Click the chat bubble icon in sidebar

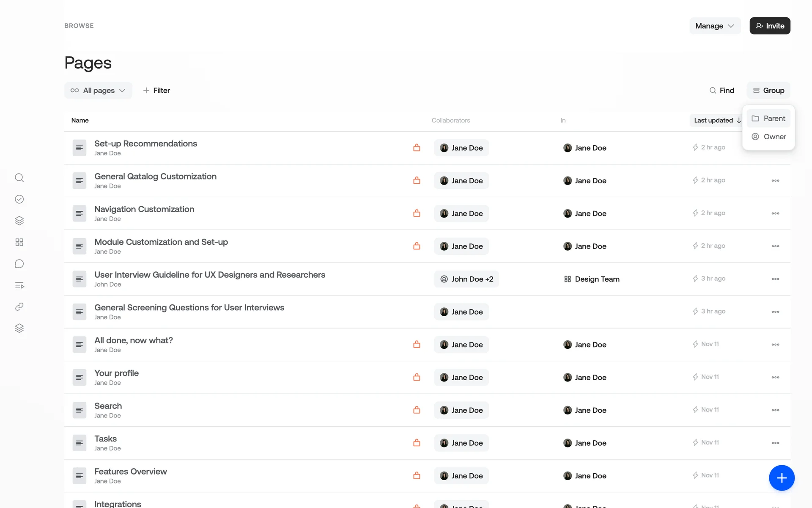point(19,264)
